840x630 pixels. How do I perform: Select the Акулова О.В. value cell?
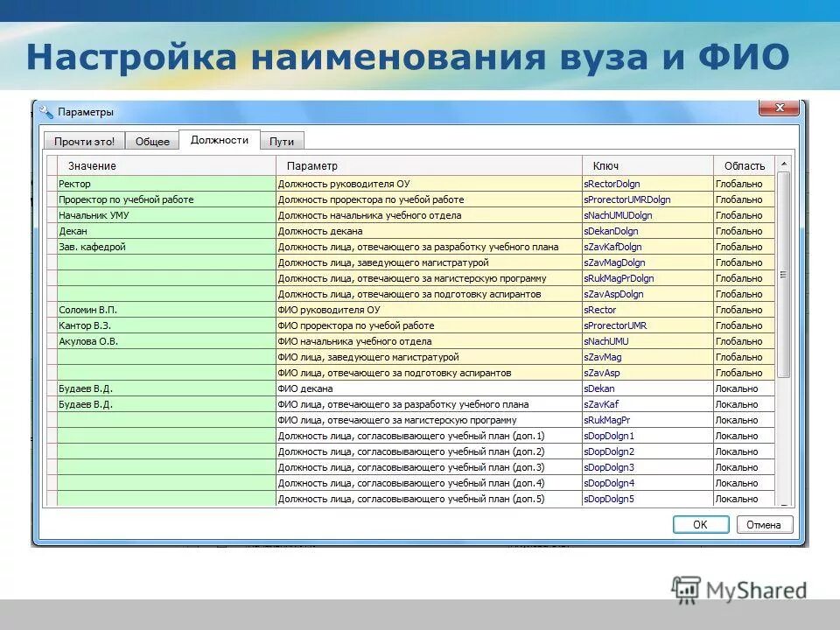[x=166, y=341]
